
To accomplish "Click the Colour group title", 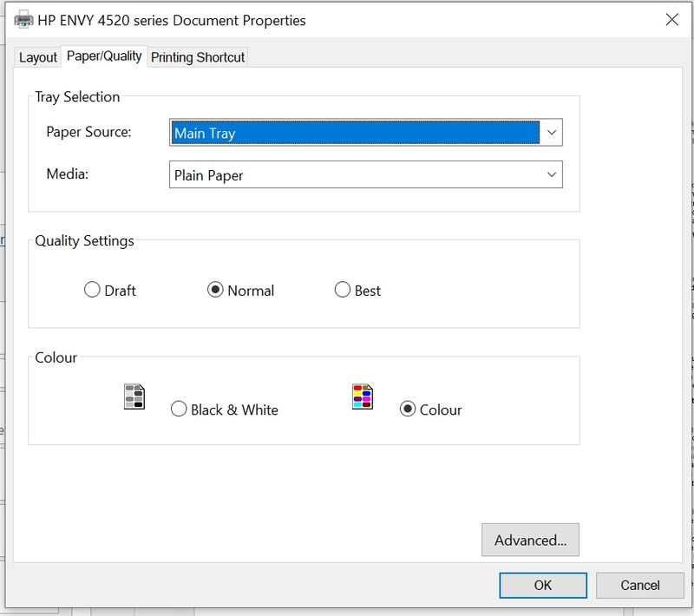I will coord(56,357).
